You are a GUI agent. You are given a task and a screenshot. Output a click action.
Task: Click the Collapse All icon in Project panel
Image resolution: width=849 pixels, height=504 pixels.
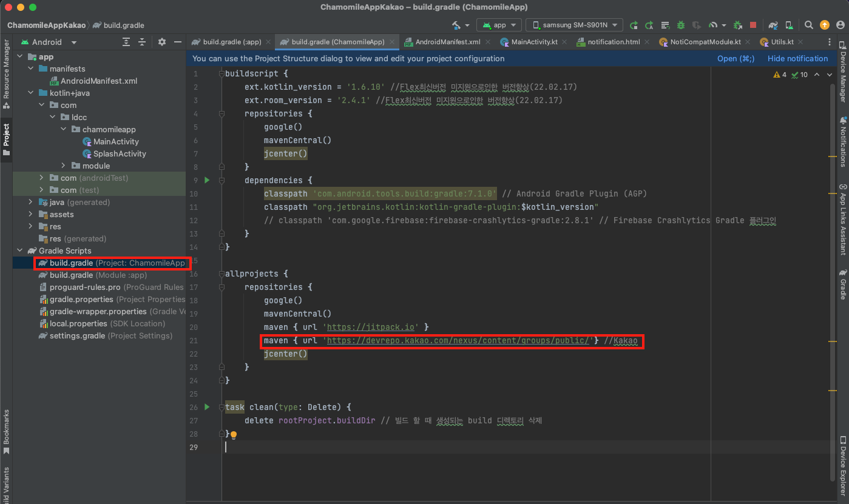[x=142, y=42]
